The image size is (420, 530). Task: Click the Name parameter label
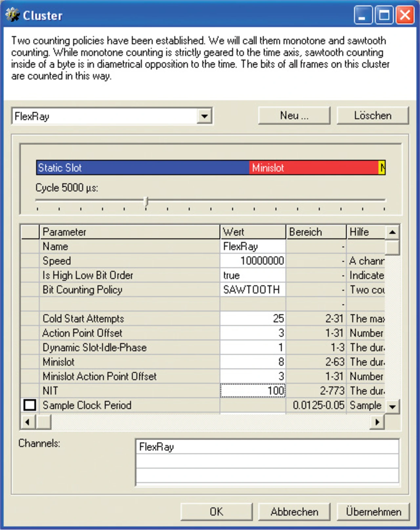pos(55,246)
